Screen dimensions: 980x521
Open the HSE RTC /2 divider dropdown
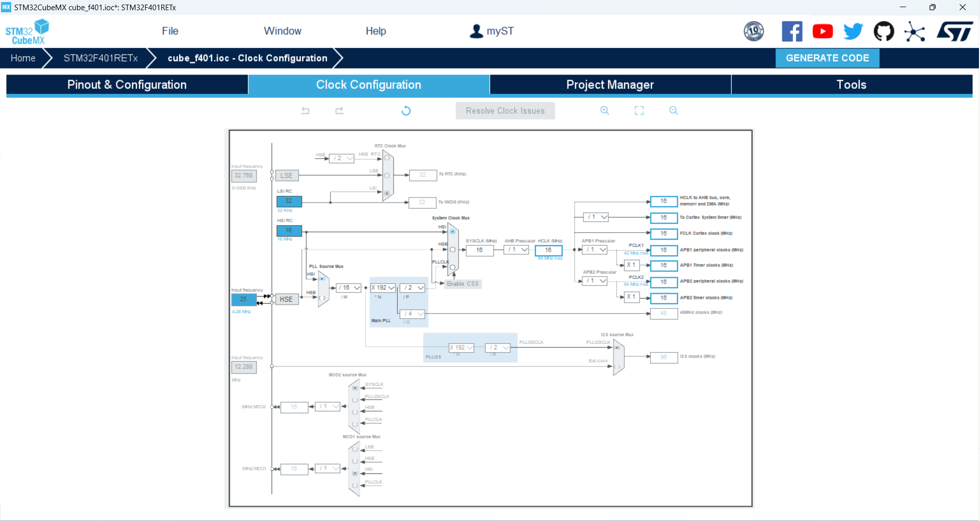(342, 159)
